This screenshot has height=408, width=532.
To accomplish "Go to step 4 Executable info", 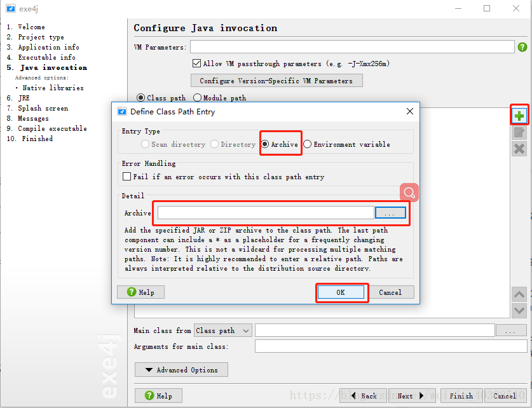I will 41,57.
